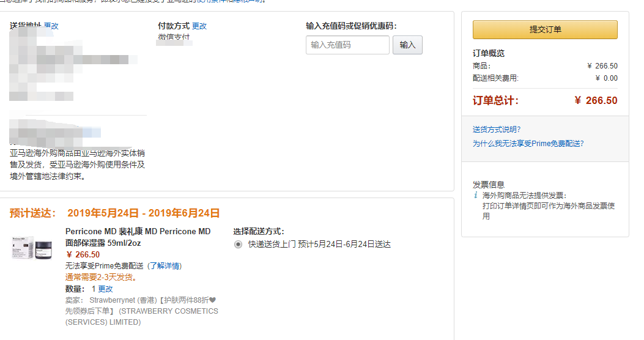644x340 pixels.
Task: Click the 亚马逊海外购 legal notice text
Action: pyautogui.click(x=77, y=164)
